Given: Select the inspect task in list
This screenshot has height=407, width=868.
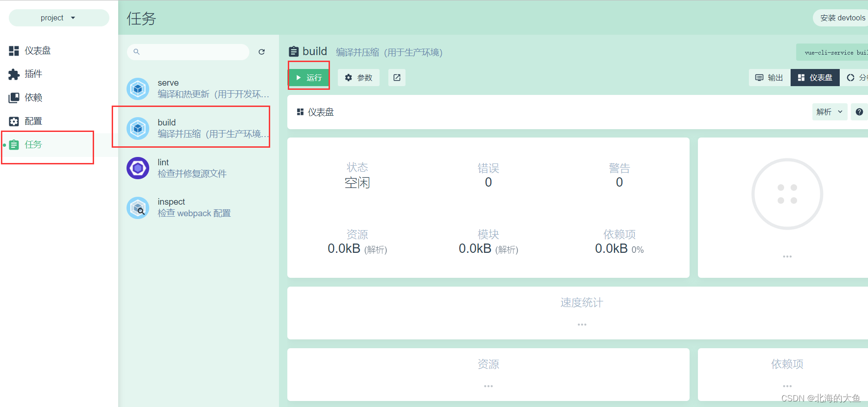Looking at the screenshot, I should [198, 207].
